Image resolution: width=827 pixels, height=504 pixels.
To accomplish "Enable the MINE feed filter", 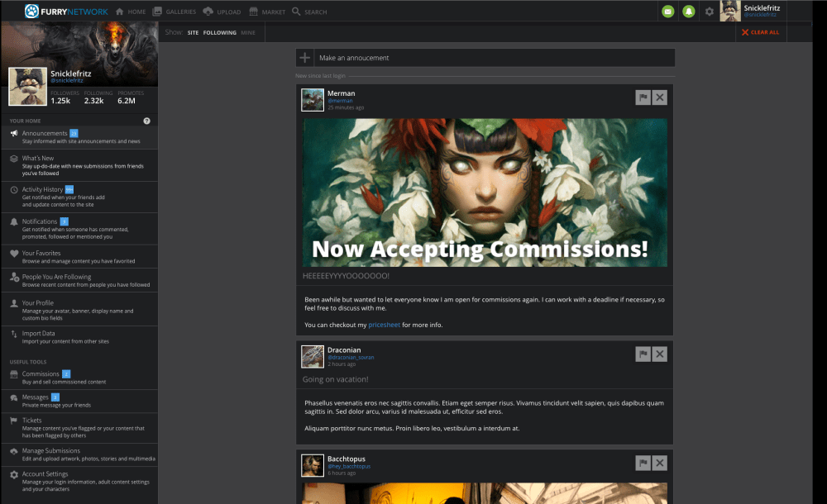I will (x=247, y=32).
